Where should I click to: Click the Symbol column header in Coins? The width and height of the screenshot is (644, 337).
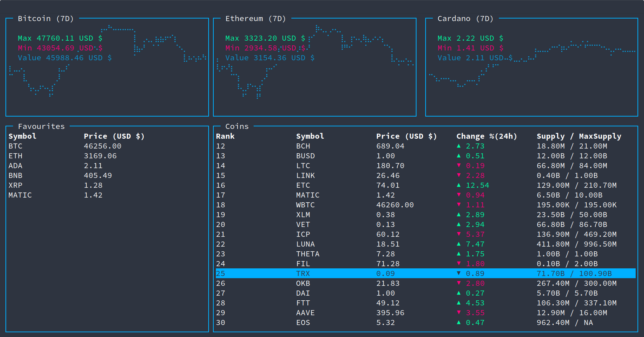pyautogui.click(x=310, y=136)
